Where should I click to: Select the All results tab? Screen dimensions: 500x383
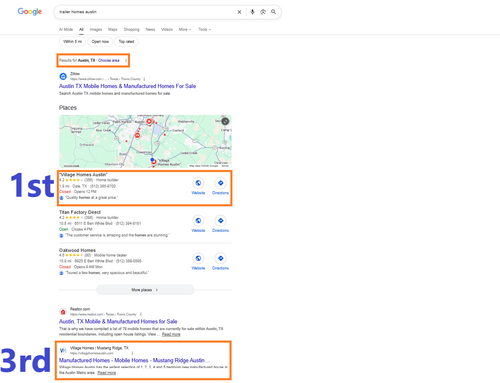(x=81, y=29)
